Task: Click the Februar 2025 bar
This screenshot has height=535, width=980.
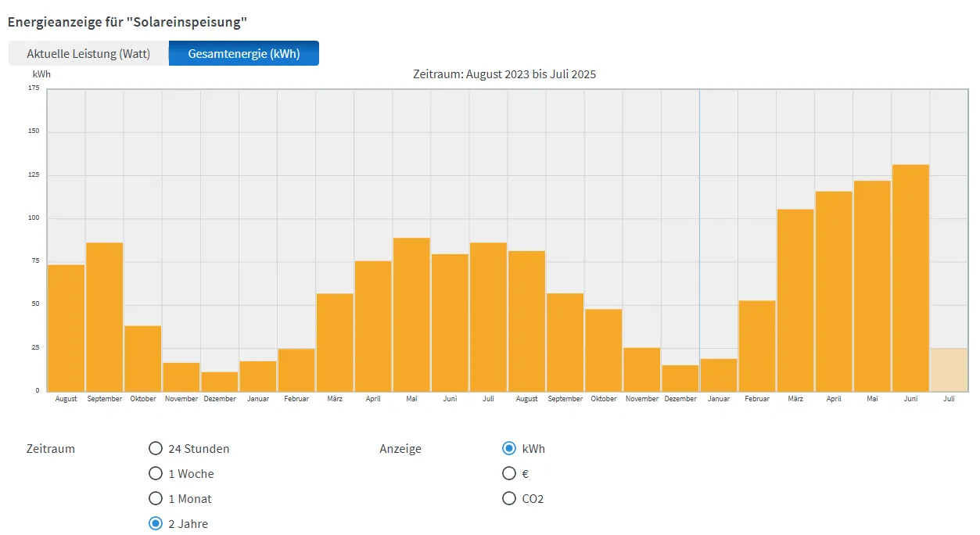Action: (x=757, y=346)
